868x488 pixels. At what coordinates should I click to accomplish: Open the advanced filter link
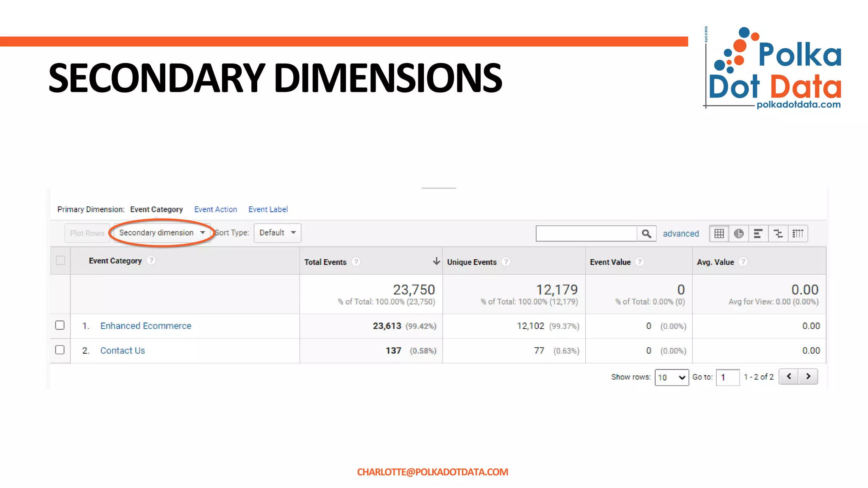[x=681, y=233]
